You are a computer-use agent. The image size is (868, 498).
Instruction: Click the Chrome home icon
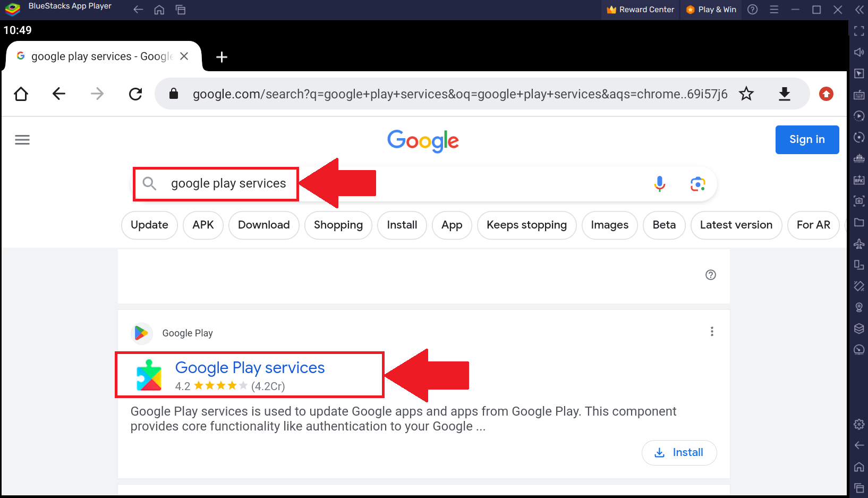21,94
